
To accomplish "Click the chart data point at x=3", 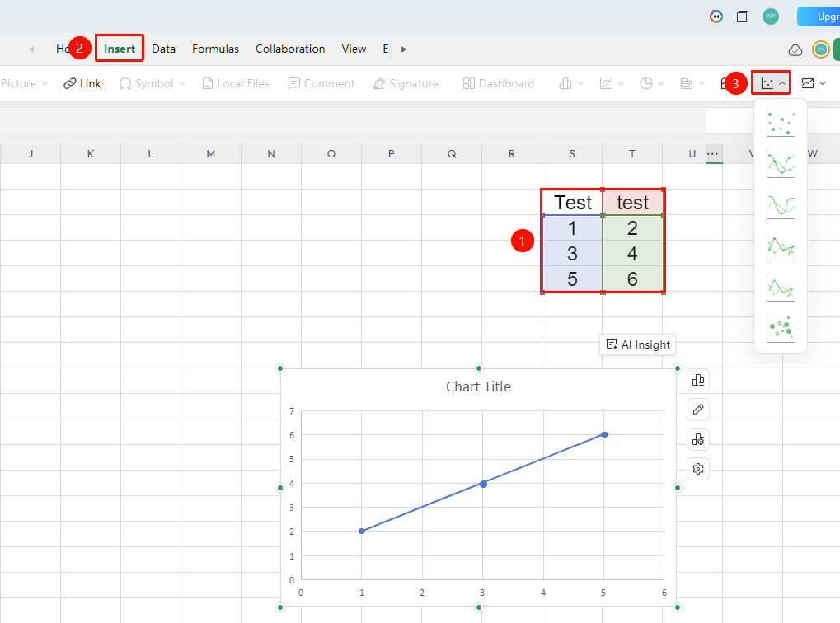I will click(483, 484).
